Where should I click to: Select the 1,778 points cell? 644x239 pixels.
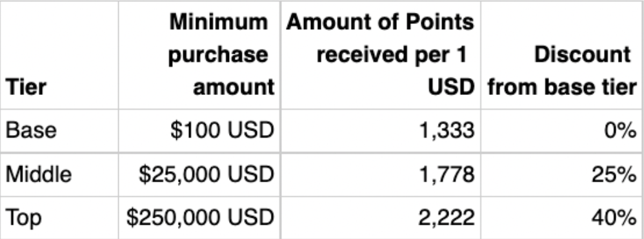pos(380,174)
